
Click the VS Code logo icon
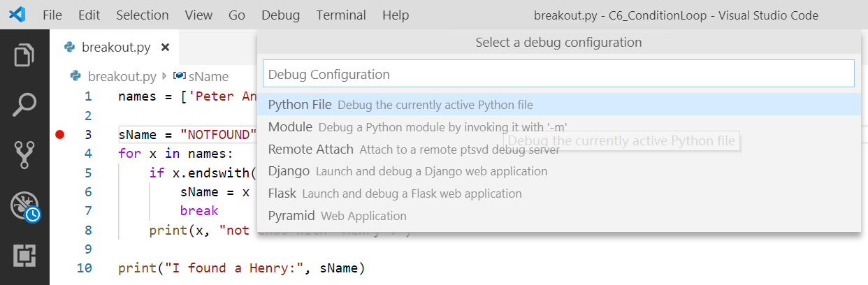tap(18, 15)
